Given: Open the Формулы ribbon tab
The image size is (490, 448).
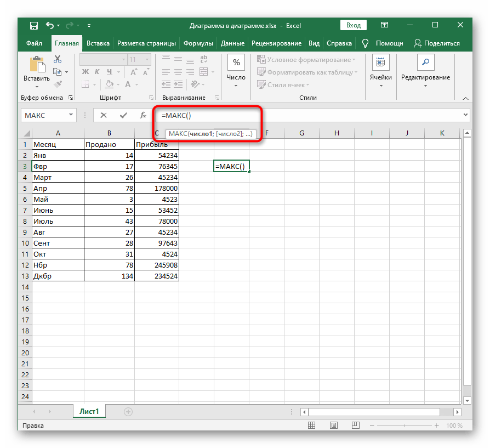Looking at the screenshot, I should (198, 43).
